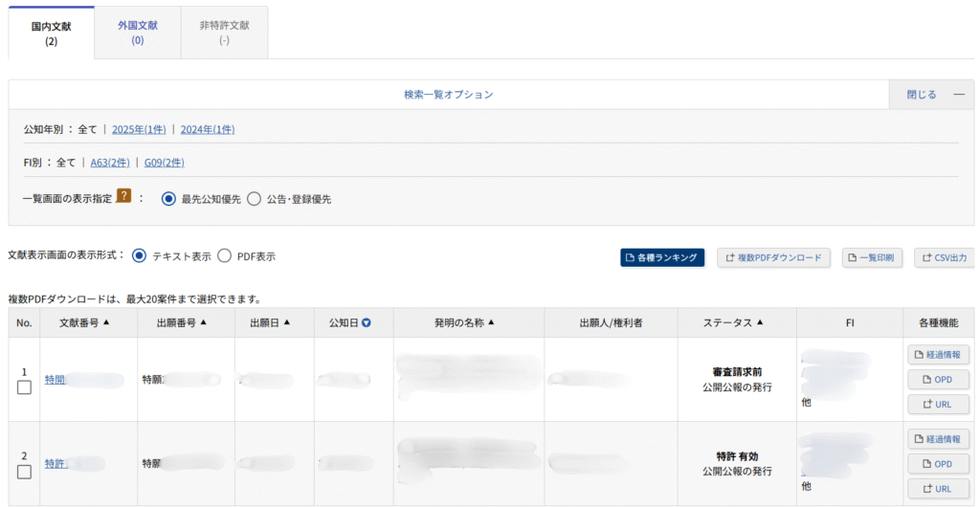This screenshot has height=508, width=980.
Task: Filter results by FI class A63(2件)
Action: click(x=110, y=163)
